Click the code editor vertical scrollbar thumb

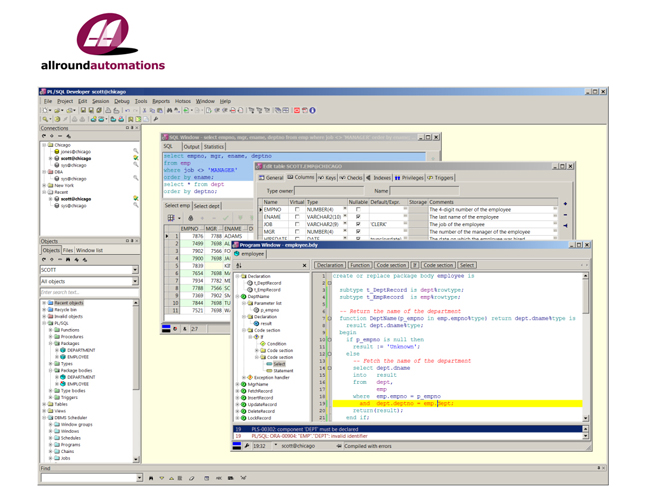[585, 296]
